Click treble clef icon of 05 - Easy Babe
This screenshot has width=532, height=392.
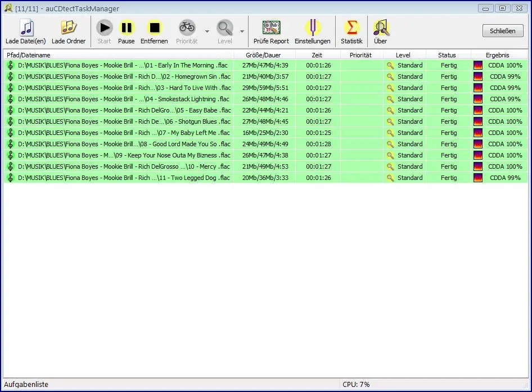coord(11,110)
